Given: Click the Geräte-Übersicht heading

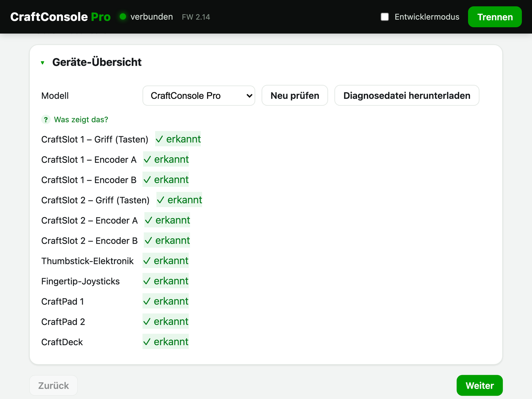Looking at the screenshot, I should pos(97,62).
